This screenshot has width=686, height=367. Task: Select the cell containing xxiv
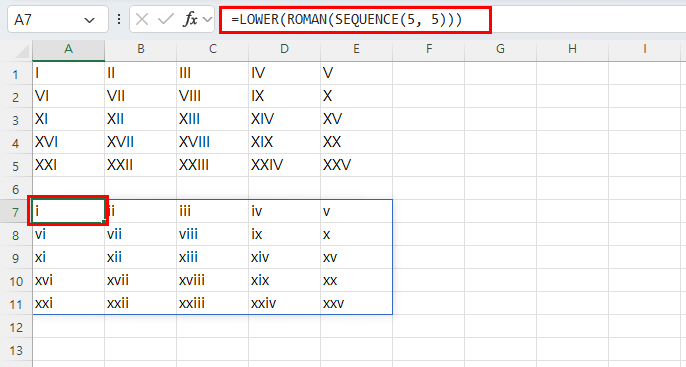pos(284,303)
